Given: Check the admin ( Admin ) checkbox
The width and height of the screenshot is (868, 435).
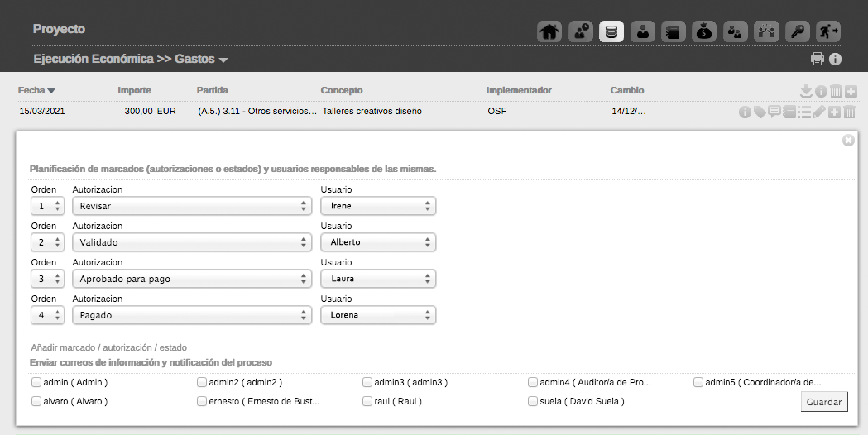Looking at the screenshot, I should (x=36, y=382).
